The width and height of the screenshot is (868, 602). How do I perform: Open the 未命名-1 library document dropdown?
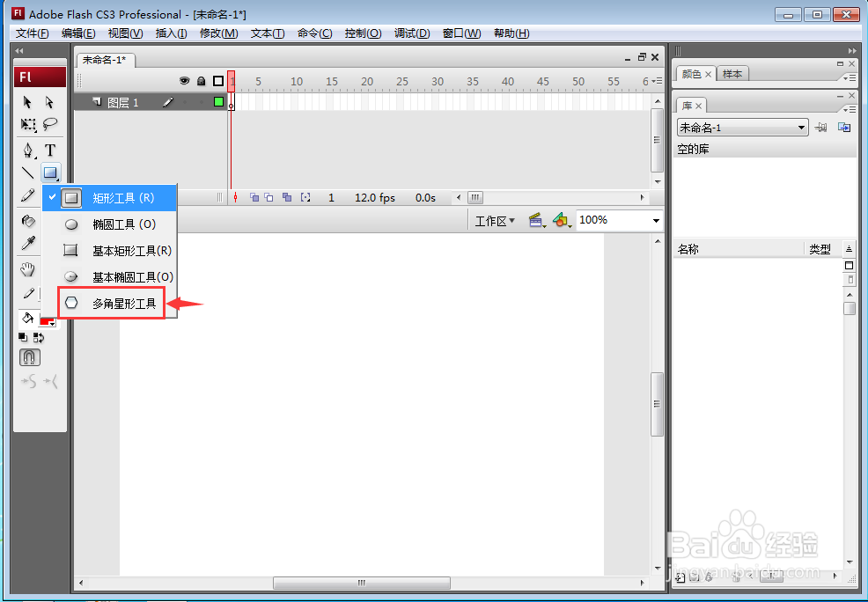point(742,128)
